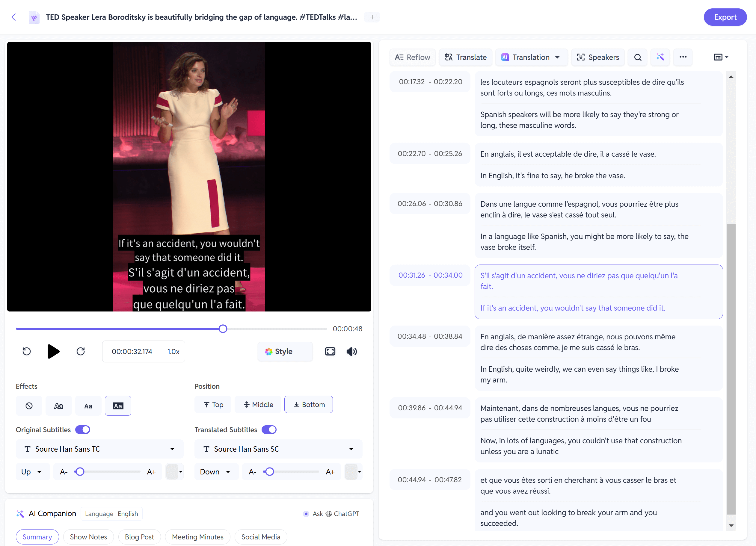Click the back arrow icon
The image size is (756, 546).
click(x=14, y=17)
